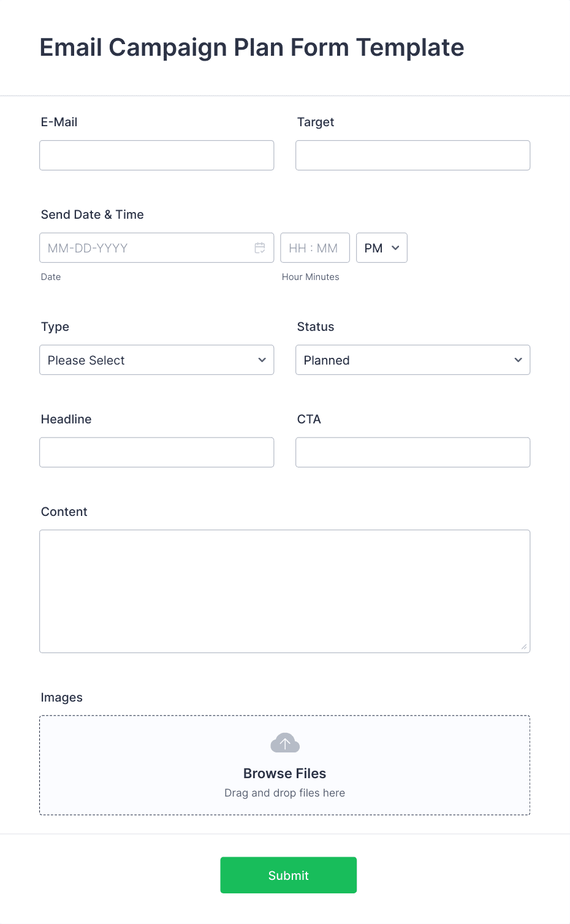Focus the E-Mail input field
The width and height of the screenshot is (570, 924).
click(157, 155)
